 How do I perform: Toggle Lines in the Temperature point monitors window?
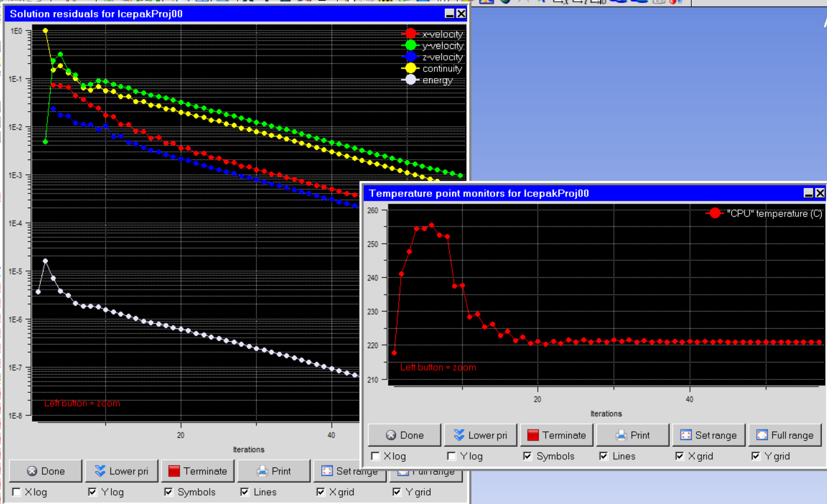point(604,456)
